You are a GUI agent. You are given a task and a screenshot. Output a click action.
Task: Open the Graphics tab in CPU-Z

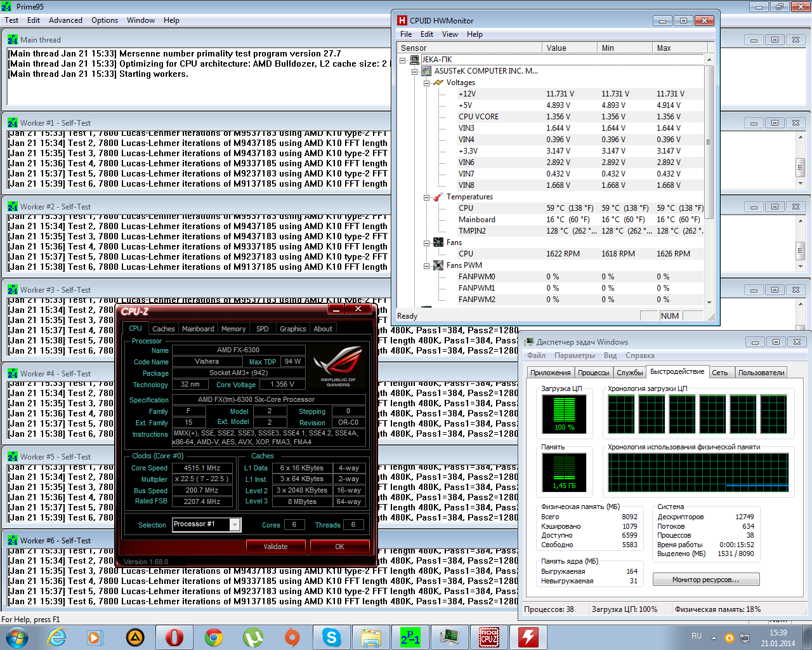pyautogui.click(x=292, y=329)
